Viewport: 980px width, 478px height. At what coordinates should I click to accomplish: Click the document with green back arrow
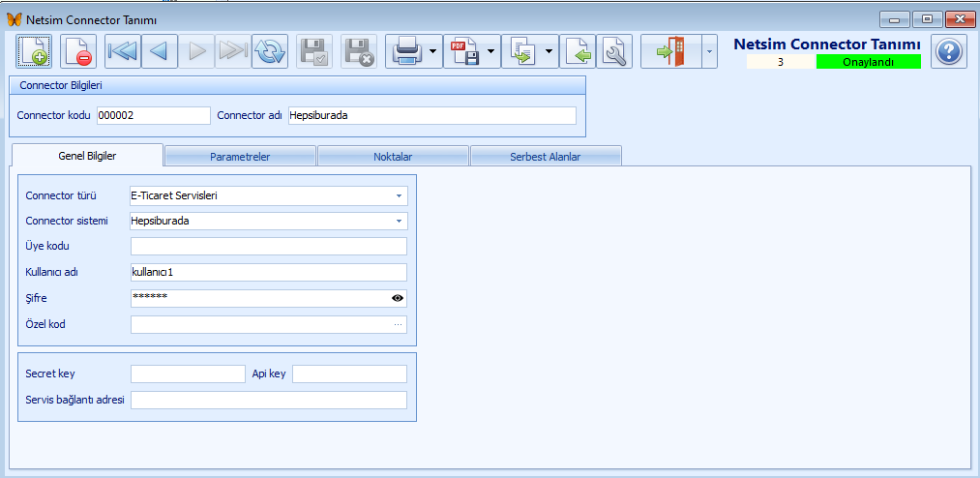[578, 51]
